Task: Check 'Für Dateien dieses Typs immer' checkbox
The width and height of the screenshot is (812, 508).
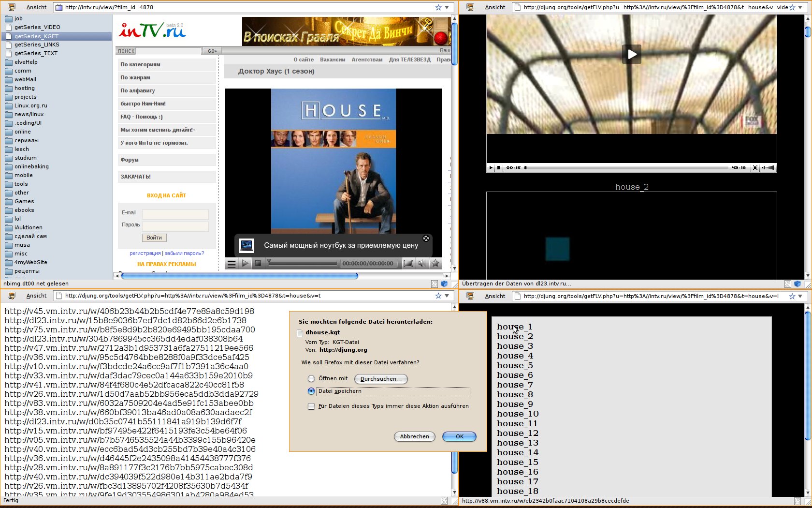Action: click(311, 406)
